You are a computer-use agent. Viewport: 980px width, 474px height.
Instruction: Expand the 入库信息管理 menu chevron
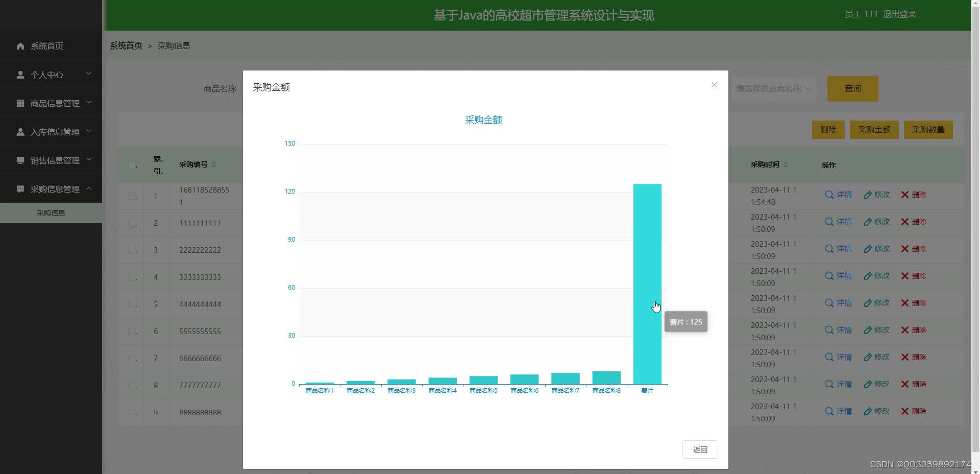coord(89,131)
